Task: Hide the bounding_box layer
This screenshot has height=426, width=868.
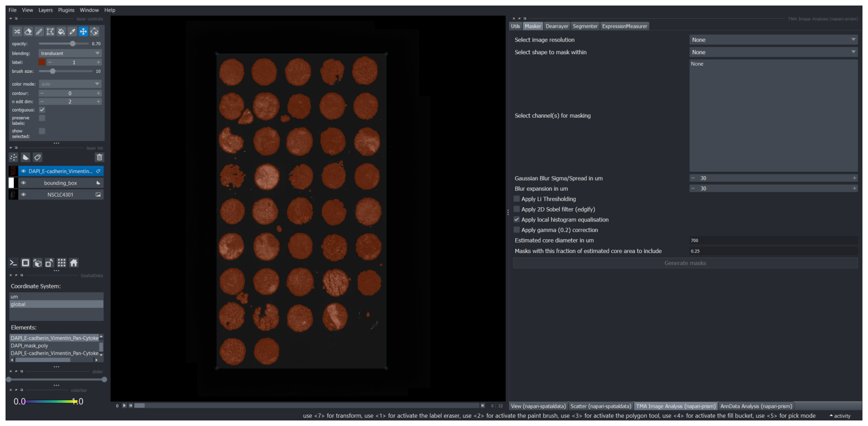Action: click(x=23, y=183)
